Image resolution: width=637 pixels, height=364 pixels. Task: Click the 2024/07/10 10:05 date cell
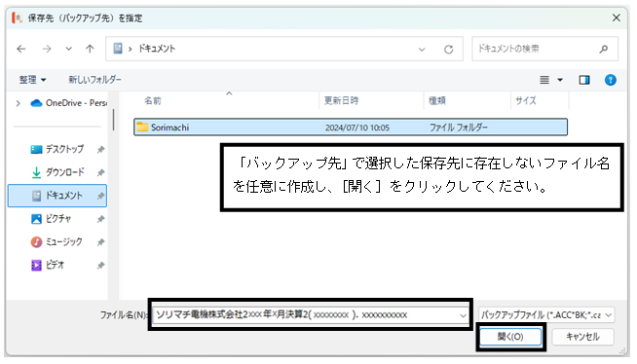[357, 127]
